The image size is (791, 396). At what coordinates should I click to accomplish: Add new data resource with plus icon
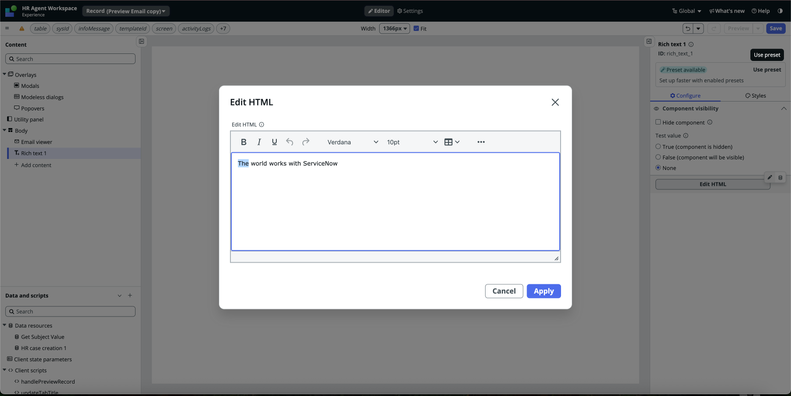(130, 296)
